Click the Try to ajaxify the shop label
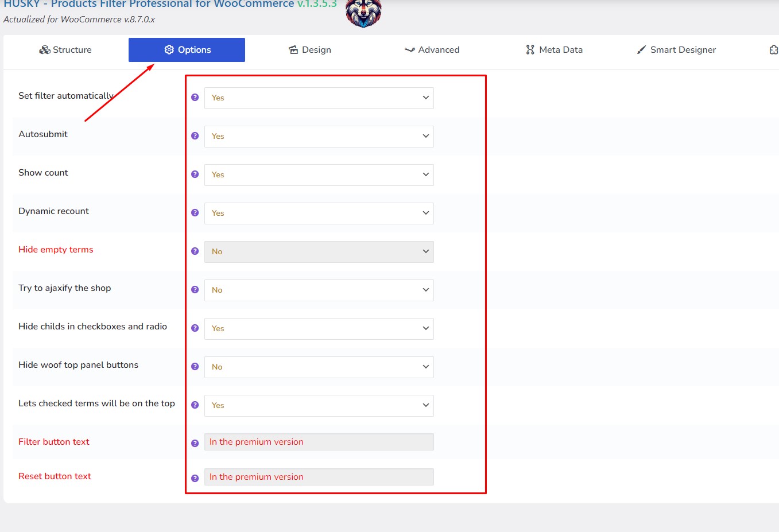 65,288
